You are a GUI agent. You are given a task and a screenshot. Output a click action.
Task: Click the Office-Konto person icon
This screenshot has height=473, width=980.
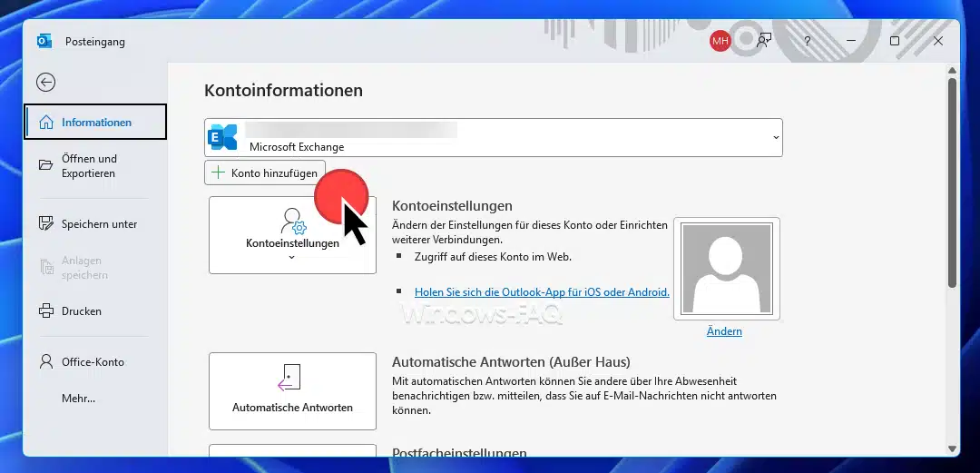(46, 362)
